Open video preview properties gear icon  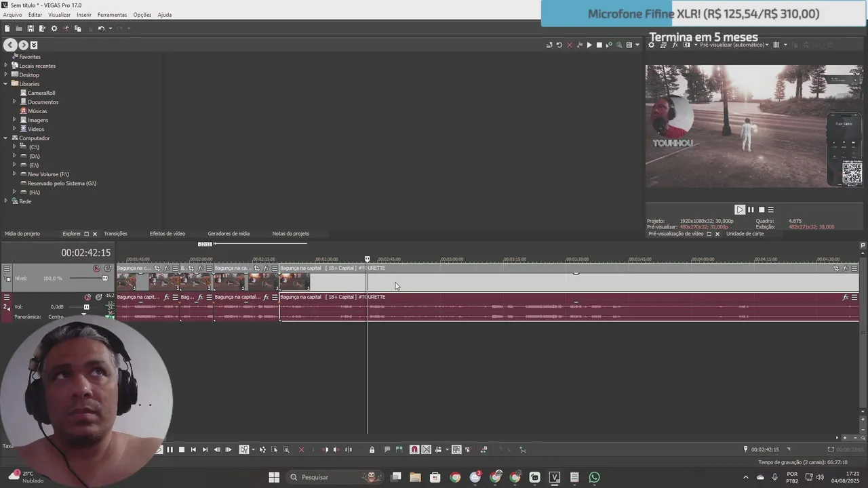pyautogui.click(x=652, y=45)
